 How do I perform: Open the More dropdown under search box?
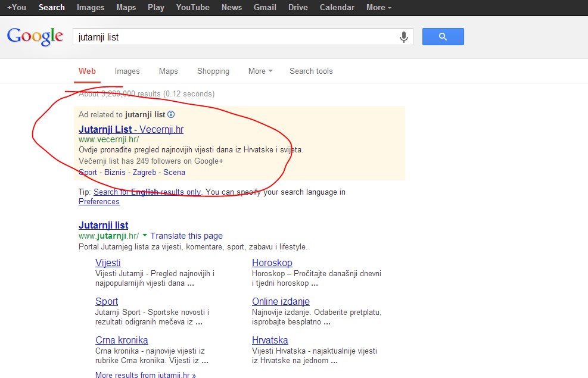(x=260, y=71)
